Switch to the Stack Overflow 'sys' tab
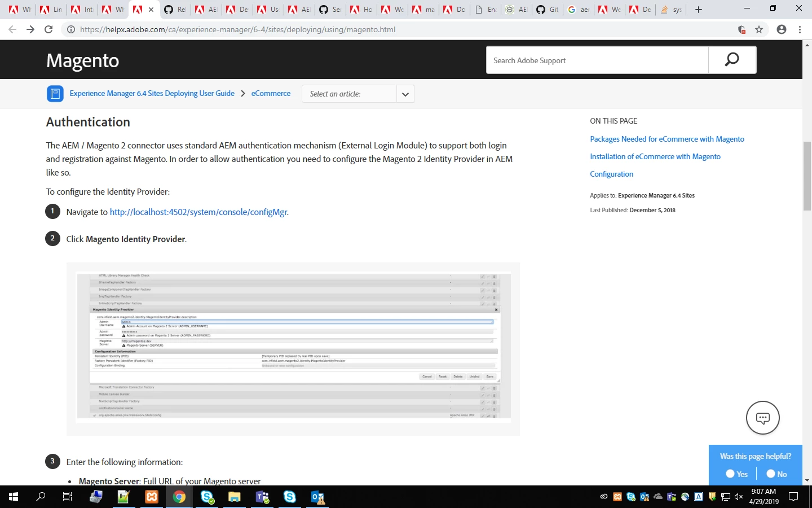This screenshot has height=508, width=812. tap(672, 10)
